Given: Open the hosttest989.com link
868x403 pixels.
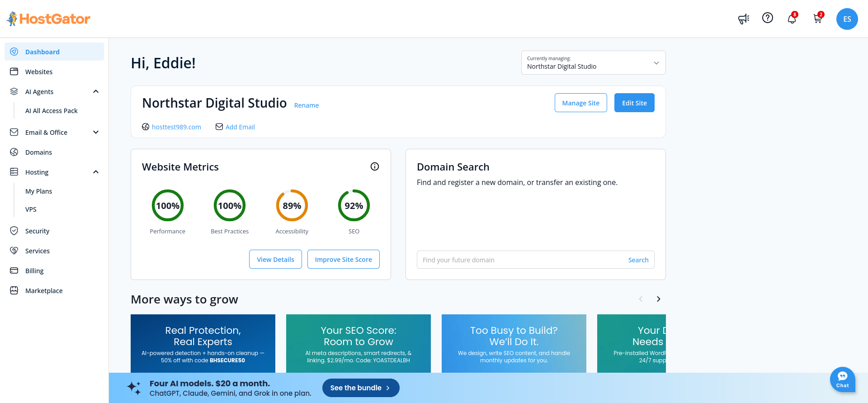Looking at the screenshot, I should pos(176,127).
